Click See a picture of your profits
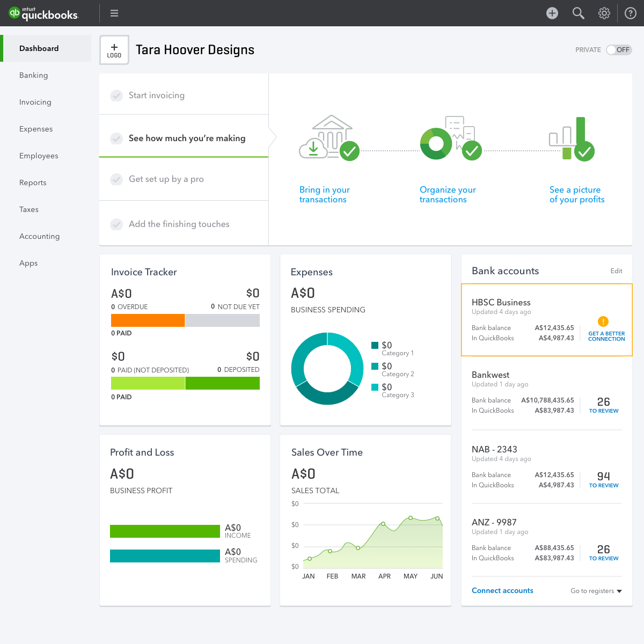The width and height of the screenshot is (644, 644). click(577, 194)
